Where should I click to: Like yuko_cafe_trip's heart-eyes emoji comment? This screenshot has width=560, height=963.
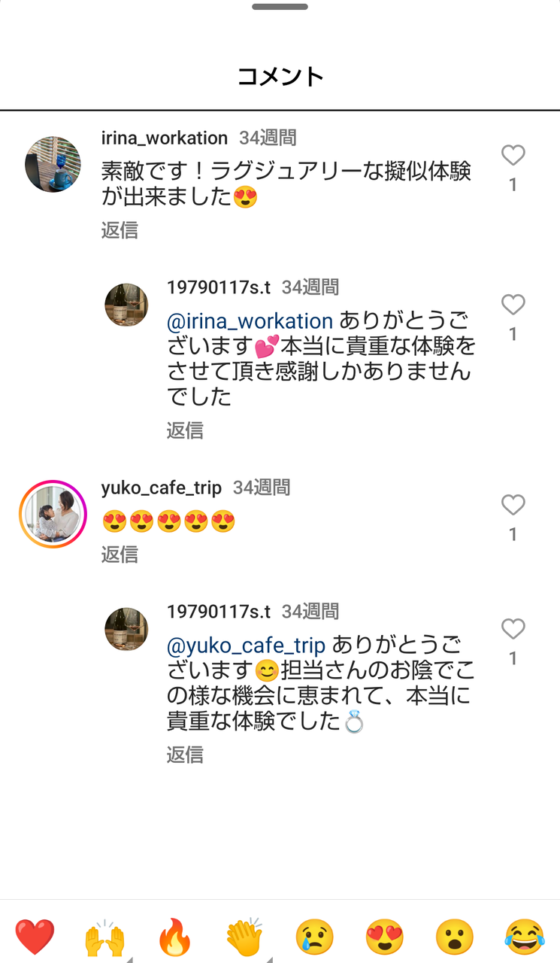click(x=513, y=505)
